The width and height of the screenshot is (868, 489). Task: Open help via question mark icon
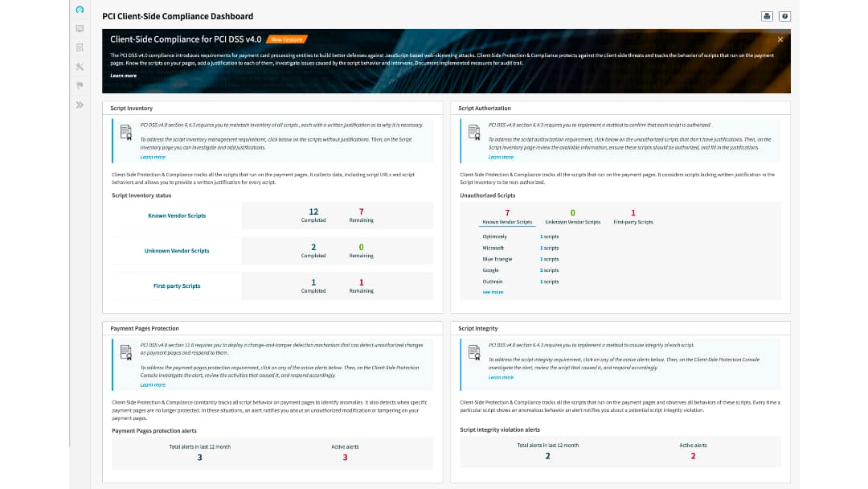[784, 16]
